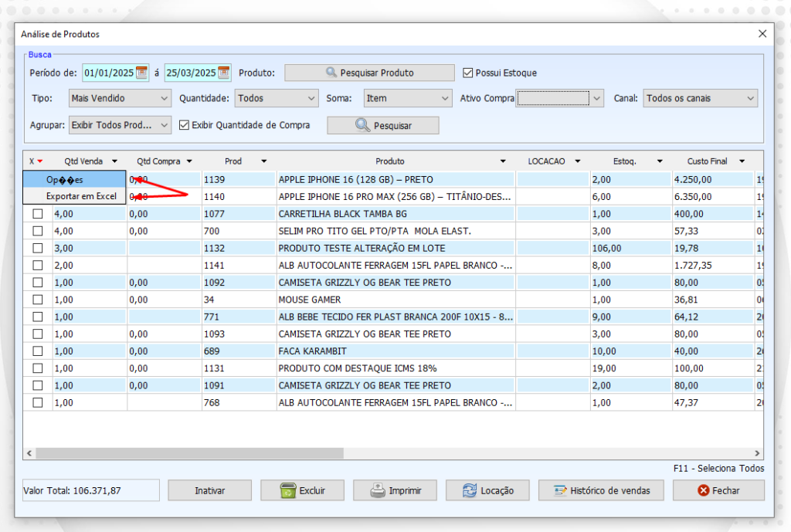Check the row checkbox for product 771
This screenshot has height=532, width=791.
37,317
